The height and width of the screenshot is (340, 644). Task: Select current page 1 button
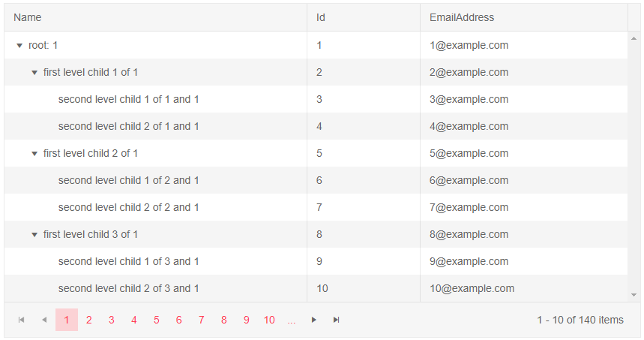pyautogui.click(x=67, y=320)
